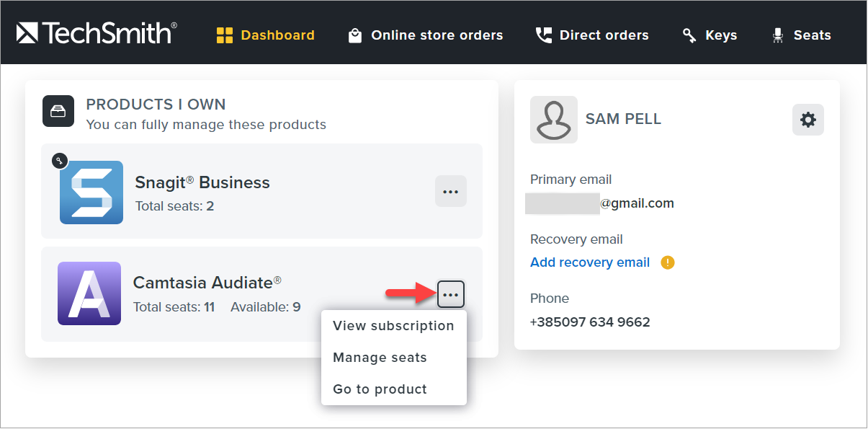
Task: Click the Dashboard grid icon
Action: (x=225, y=35)
